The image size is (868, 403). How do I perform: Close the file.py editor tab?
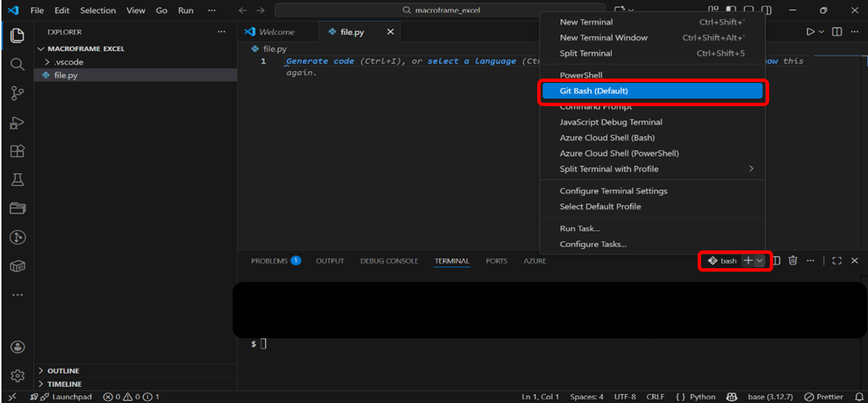click(391, 32)
